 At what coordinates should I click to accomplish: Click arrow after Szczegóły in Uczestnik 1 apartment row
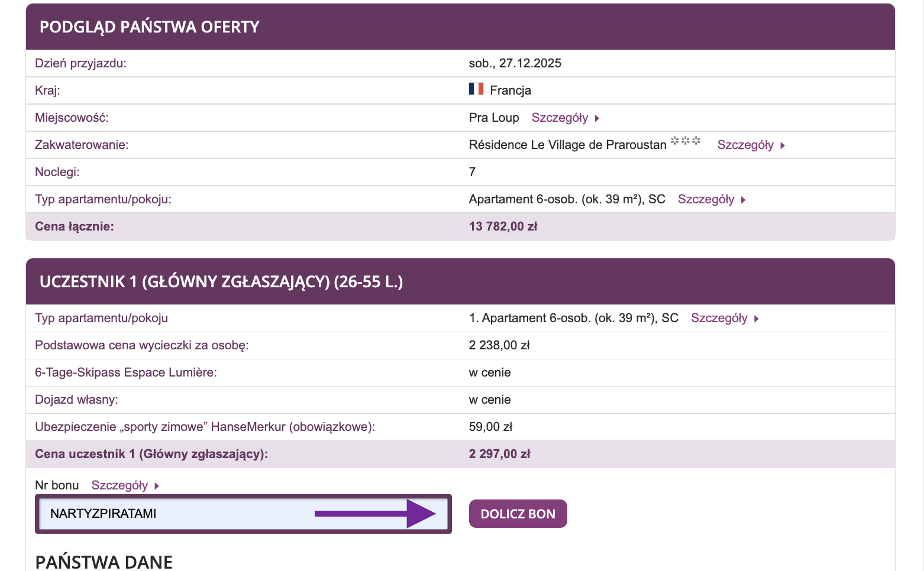point(757,319)
